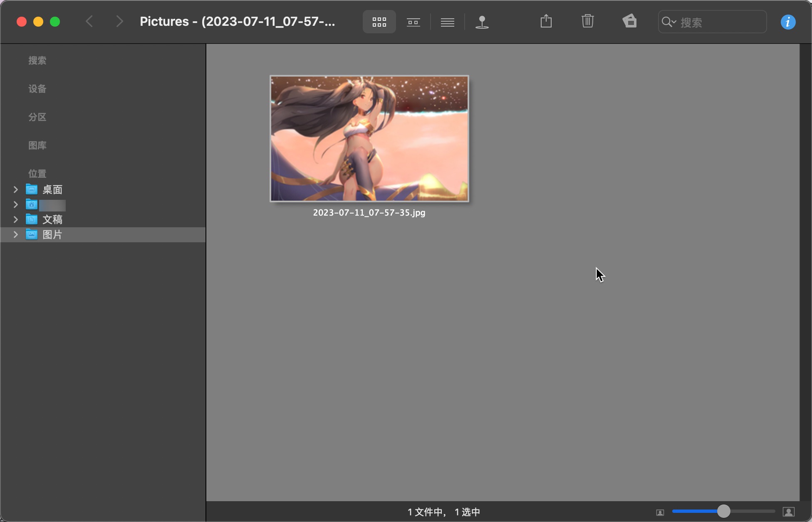Switch to grid thumbnail view
This screenshot has height=522, width=812.
pyautogui.click(x=379, y=22)
